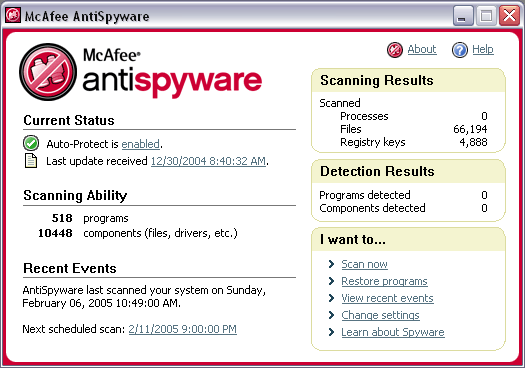Click the Current Status heading
The height and width of the screenshot is (368, 525).
(x=69, y=121)
